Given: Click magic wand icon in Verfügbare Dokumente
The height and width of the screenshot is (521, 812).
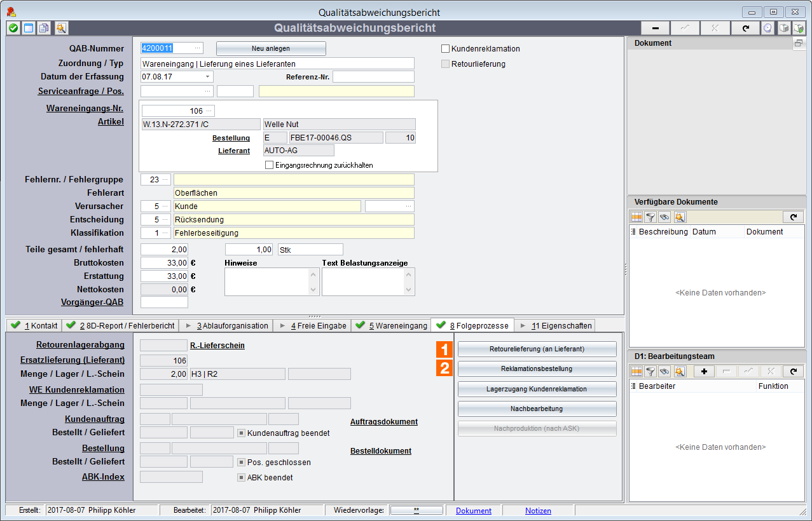Looking at the screenshot, I should [x=679, y=217].
